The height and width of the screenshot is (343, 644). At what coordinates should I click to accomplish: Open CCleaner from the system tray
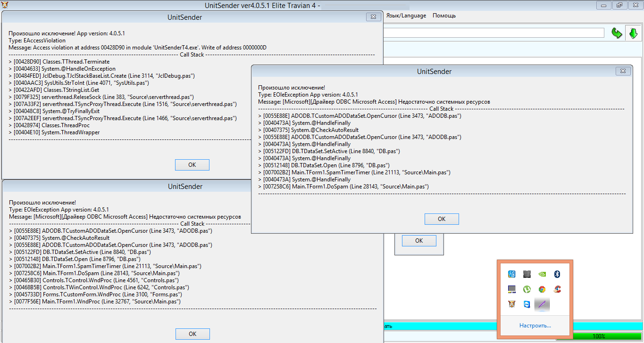pyautogui.click(x=557, y=289)
